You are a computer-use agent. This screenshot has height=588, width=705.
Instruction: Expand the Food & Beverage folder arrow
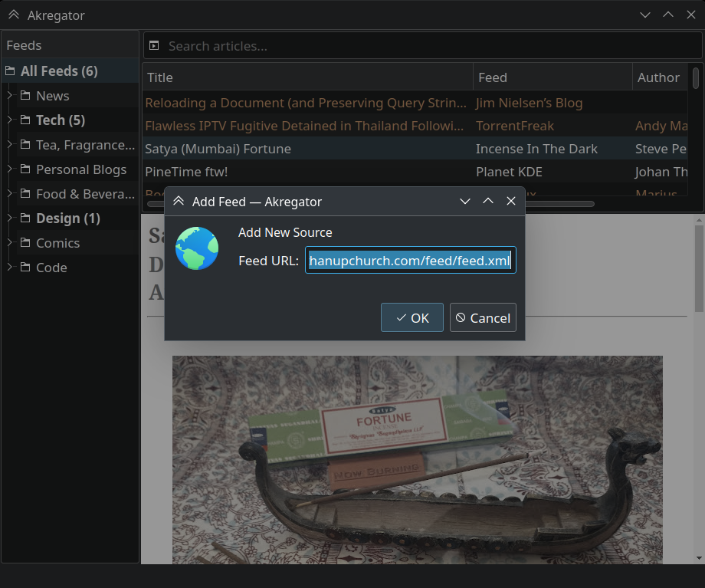pos(9,194)
